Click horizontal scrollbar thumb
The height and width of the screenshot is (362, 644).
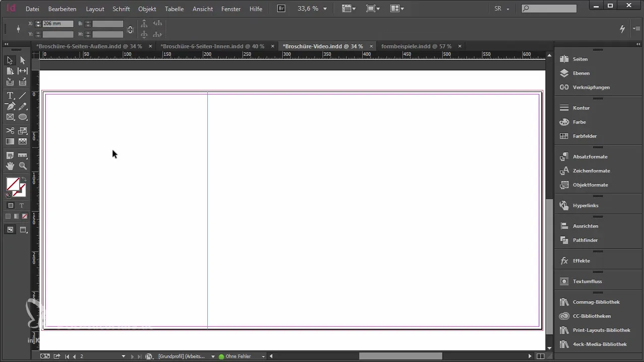coord(400,356)
